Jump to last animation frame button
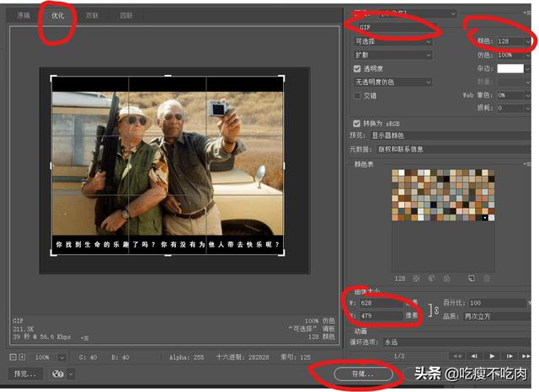Viewport: 539px width, 392px height. pos(526,356)
